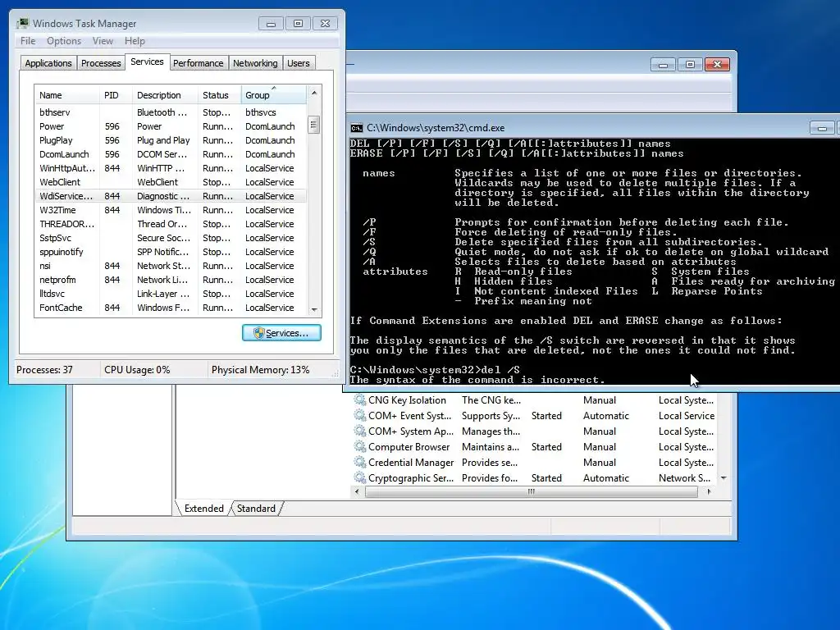Open the Options menu in Task Manager
Viewport: 840px width, 630px height.
click(x=64, y=41)
